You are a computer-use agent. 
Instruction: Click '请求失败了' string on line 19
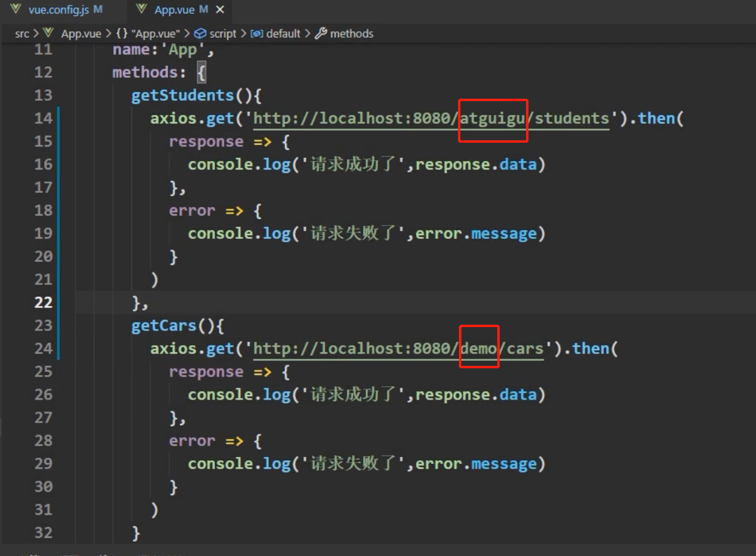[x=354, y=233]
